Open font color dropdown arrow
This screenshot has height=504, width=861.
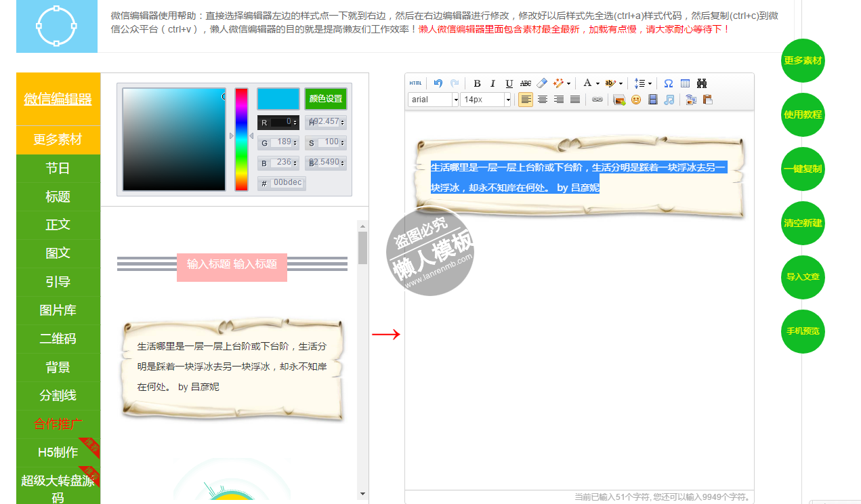(597, 83)
